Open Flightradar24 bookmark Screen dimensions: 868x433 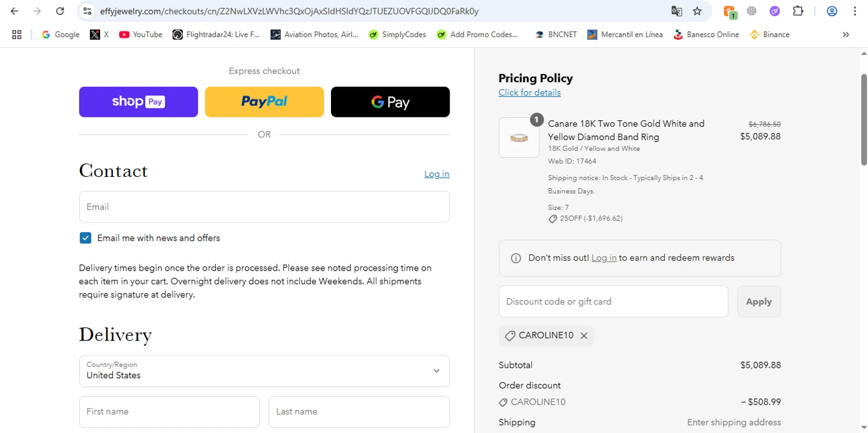click(x=216, y=35)
